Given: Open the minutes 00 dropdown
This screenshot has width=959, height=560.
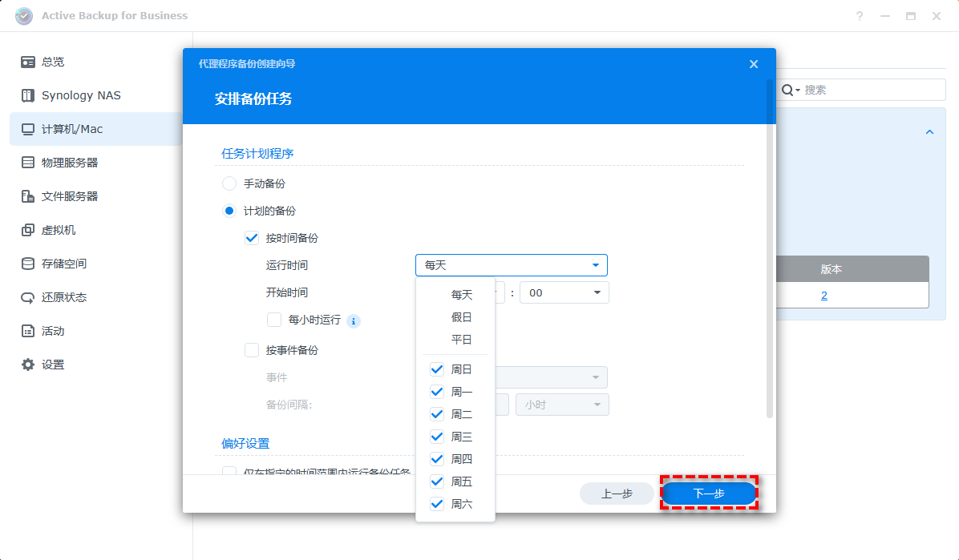Looking at the screenshot, I should [x=564, y=292].
